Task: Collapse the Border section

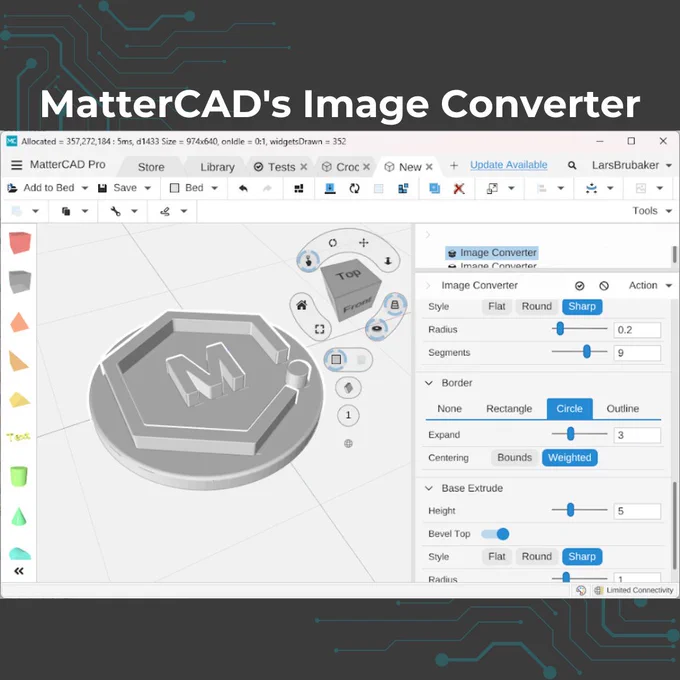Action: (429, 383)
